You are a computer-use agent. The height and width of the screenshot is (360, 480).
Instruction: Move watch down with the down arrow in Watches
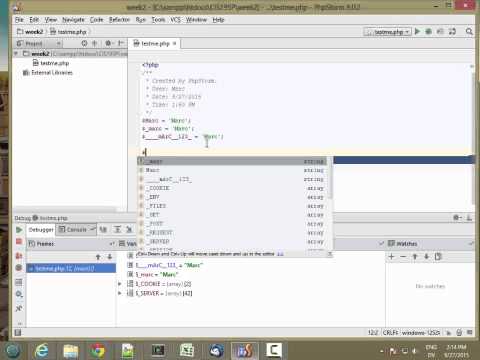(426, 256)
